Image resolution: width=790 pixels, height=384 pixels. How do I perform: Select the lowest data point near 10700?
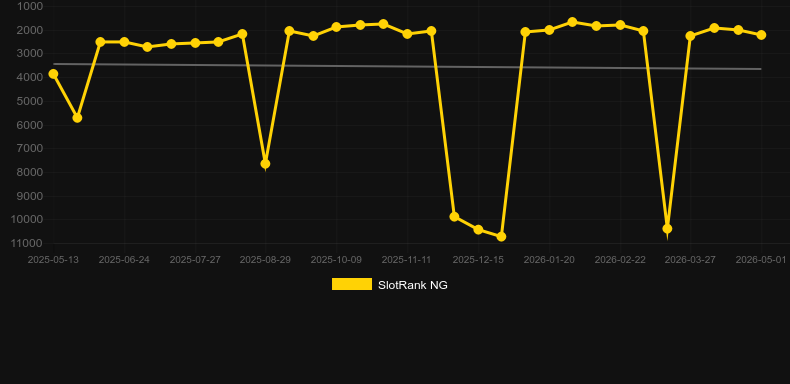click(501, 237)
